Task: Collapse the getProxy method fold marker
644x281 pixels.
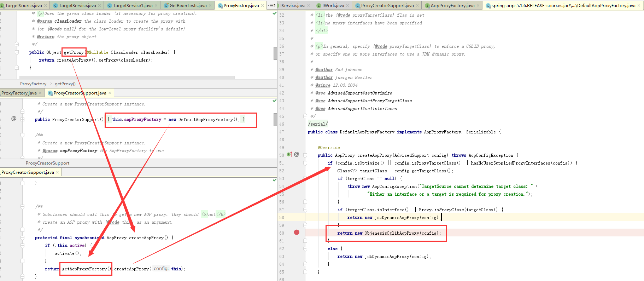Action: coord(17,52)
